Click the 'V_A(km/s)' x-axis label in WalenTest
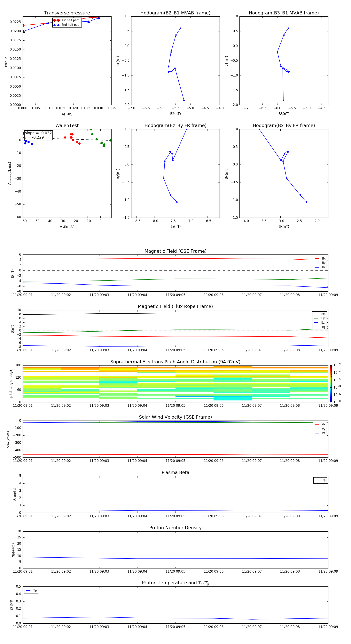The height and width of the screenshot is (644, 351). pos(67,227)
